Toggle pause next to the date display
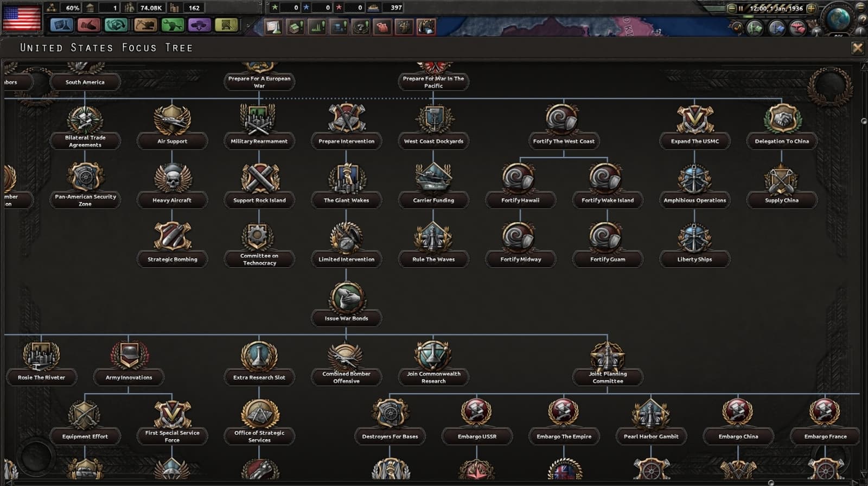Screen dimensions: 868x486 click(x=741, y=9)
